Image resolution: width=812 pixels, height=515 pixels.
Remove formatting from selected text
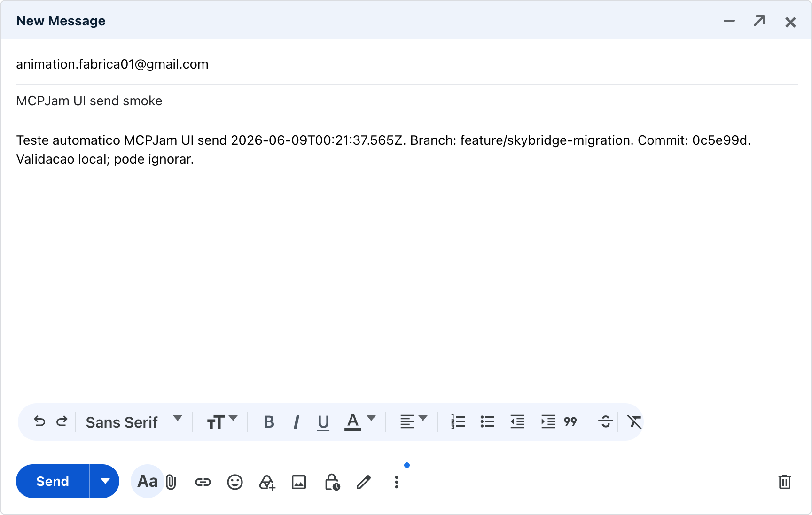(x=634, y=422)
